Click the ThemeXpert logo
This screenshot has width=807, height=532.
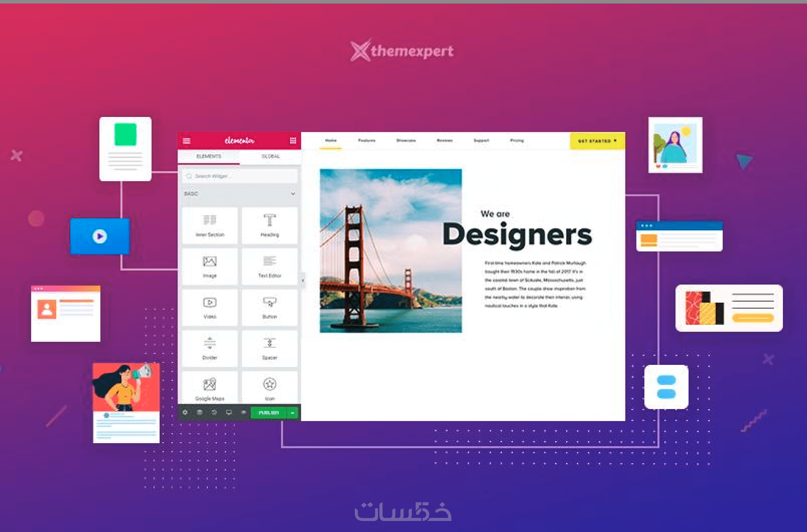click(x=401, y=50)
